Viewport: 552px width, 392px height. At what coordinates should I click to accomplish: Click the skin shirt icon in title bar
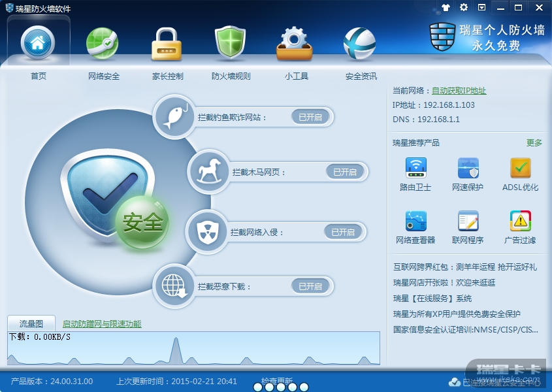click(x=446, y=7)
